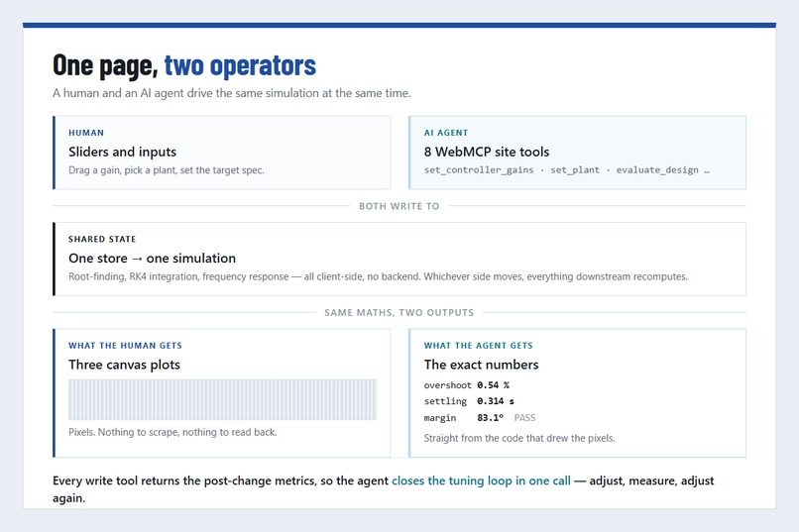799x532 pixels.
Task: Click the BOTH WRITE TO divider label
Action: click(399, 206)
